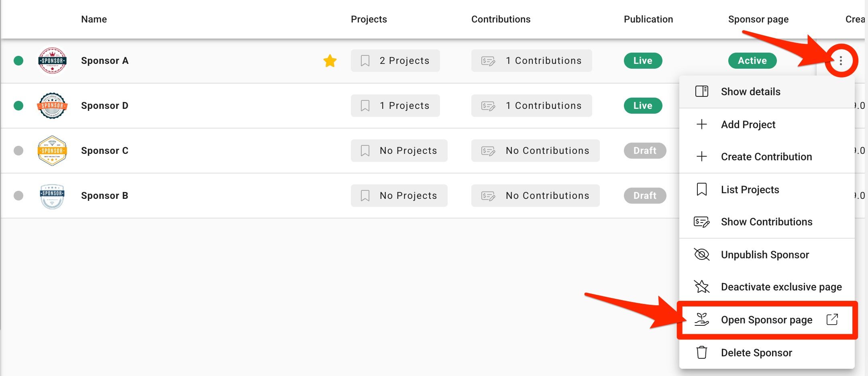Click the Sponsor D logo badge

tap(52, 106)
